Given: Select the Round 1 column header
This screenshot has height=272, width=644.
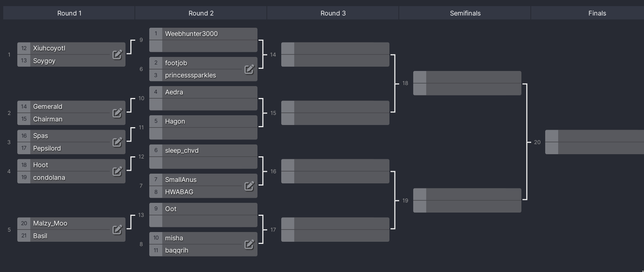Looking at the screenshot, I should 69,13.
